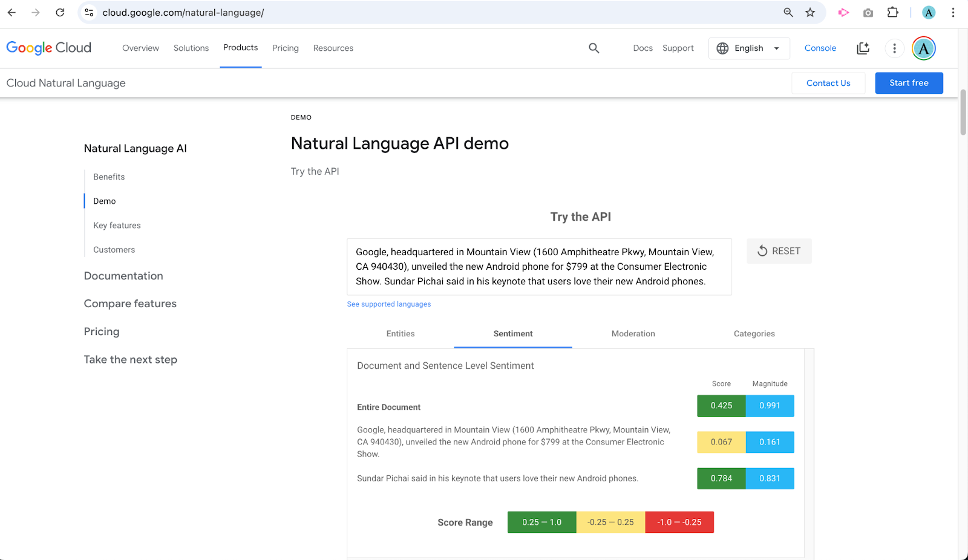The width and height of the screenshot is (968, 560).
Task: Open the Chrome three-dot menu
Action: tap(953, 12)
